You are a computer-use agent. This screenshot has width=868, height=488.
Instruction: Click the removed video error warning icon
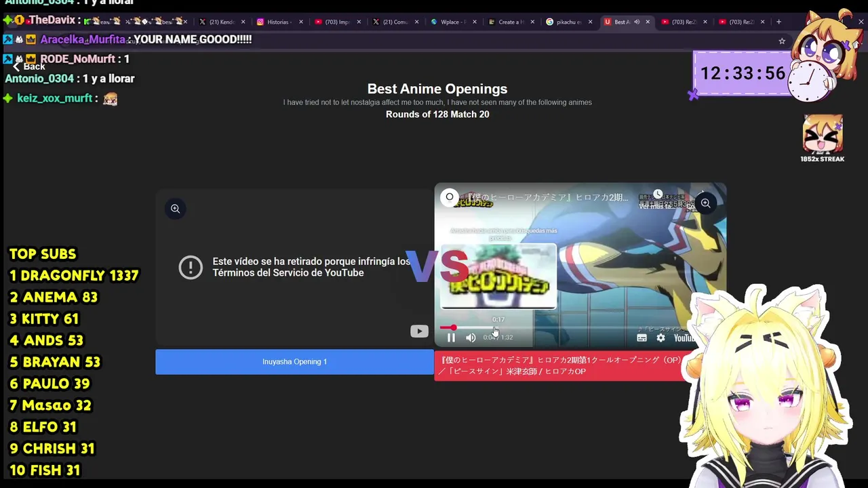click(191, 267)
